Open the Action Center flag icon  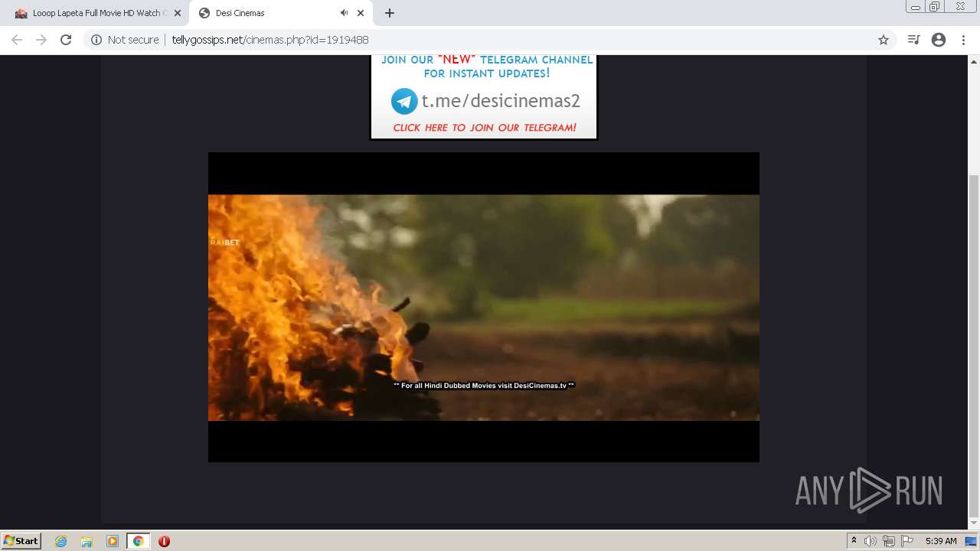click(x=906, y=541)
